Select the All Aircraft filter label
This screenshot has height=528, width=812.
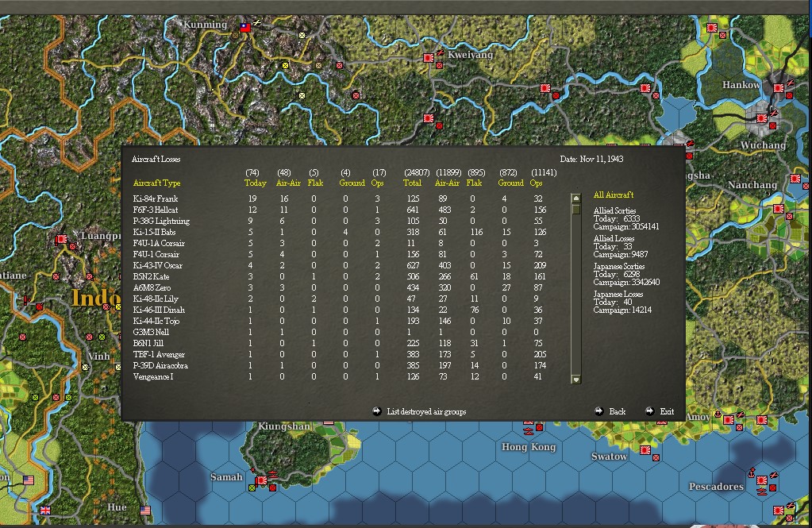pos(613,195)
